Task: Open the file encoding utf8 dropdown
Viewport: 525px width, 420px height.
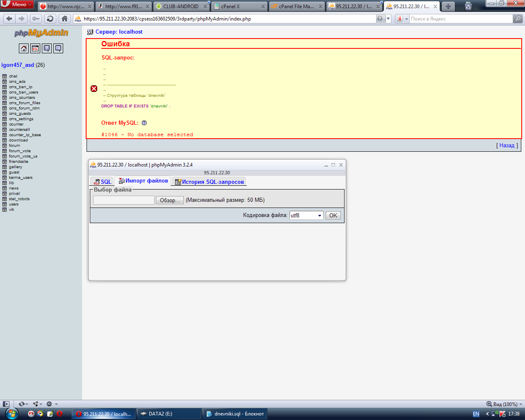Action: tap(306, 215)
